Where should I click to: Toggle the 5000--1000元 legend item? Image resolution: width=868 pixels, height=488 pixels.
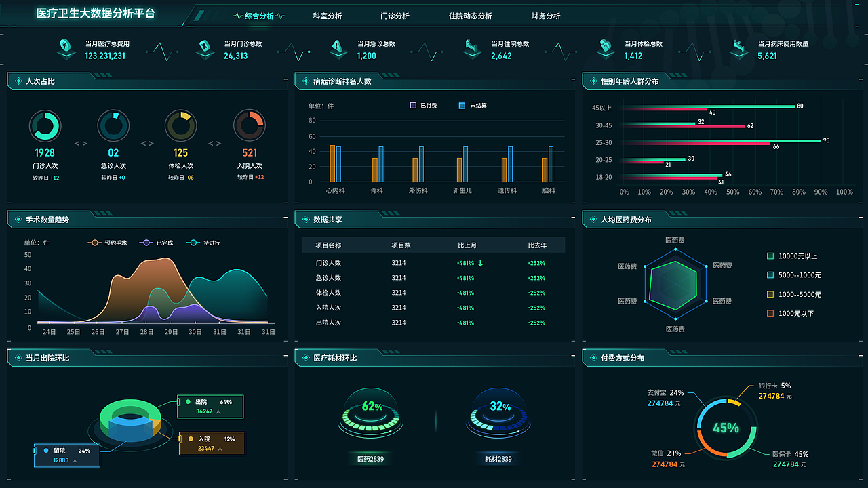click(x=793, y=275)
